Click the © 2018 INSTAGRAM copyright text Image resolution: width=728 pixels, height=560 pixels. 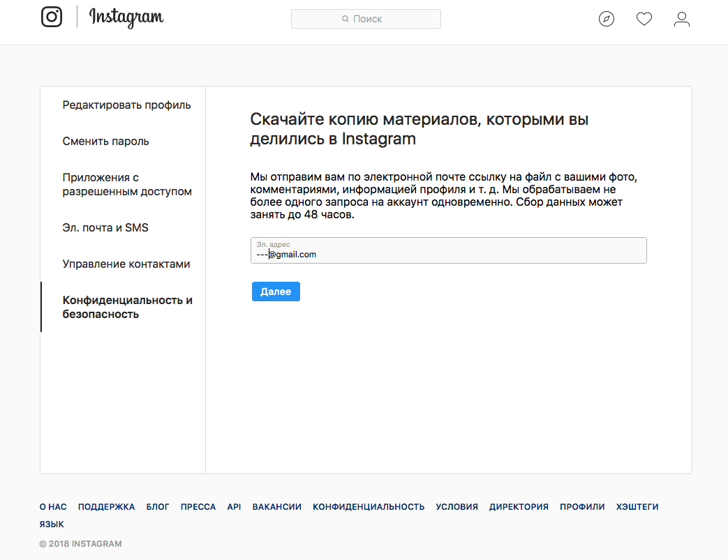[81, 544]
